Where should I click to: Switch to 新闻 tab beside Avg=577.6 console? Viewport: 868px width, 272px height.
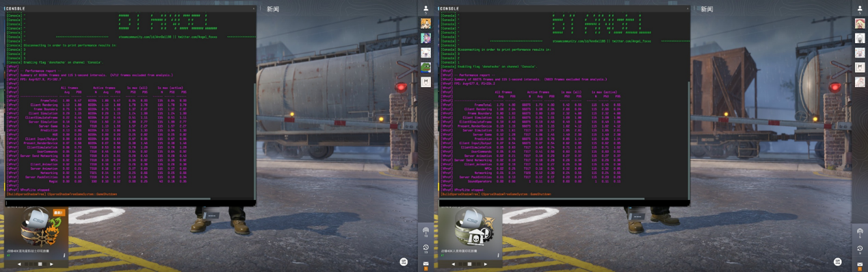[707, 10]
